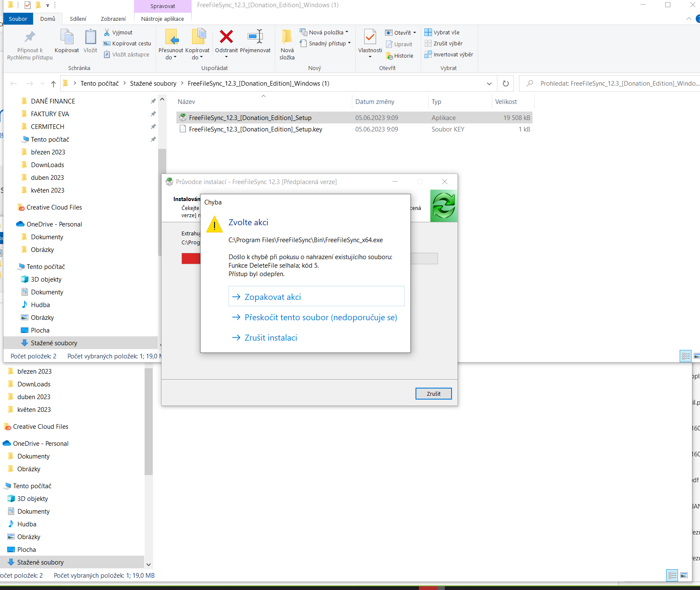
Task: Open 3D objekty in the background window
Action: pyautogui.click(x=33, y=499)
